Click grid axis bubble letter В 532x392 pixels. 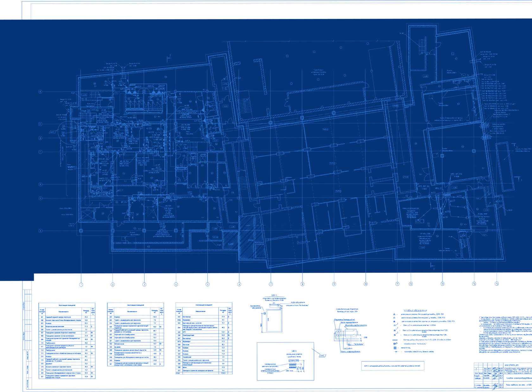(40, 184)
